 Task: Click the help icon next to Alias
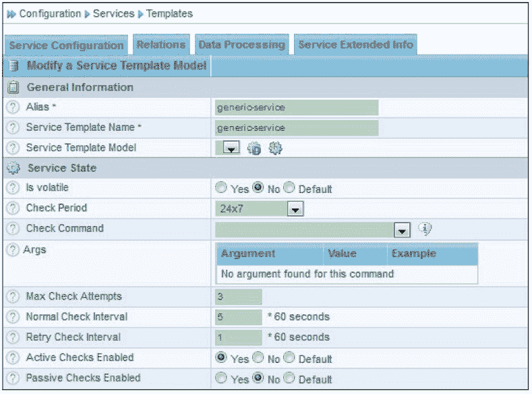click(x=12, y=108)
